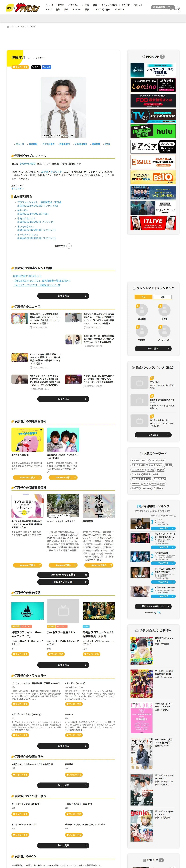Select 目黒蓮 rank 2 talent avatar
Screen dimensions: 186x868
pos(164,310)
